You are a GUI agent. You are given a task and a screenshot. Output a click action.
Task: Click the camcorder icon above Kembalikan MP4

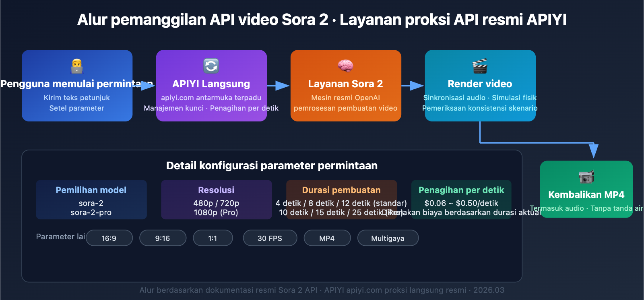(x=586, y=177)
